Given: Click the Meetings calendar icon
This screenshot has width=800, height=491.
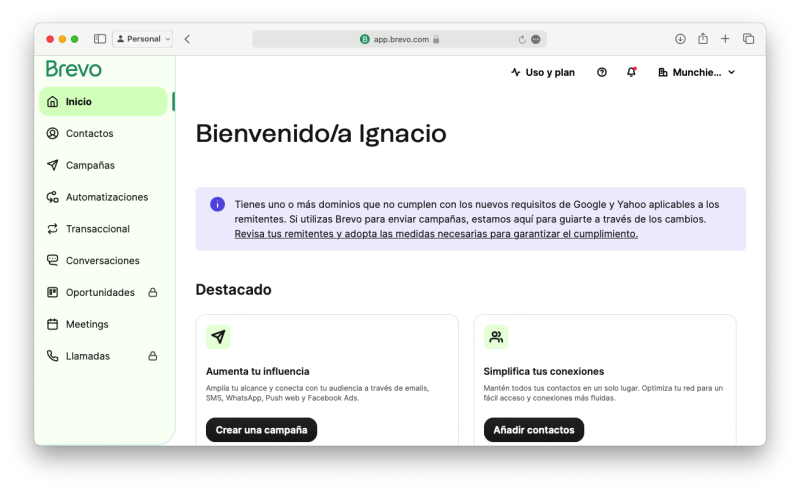Looking at the screenshot, I should point(53,324).
